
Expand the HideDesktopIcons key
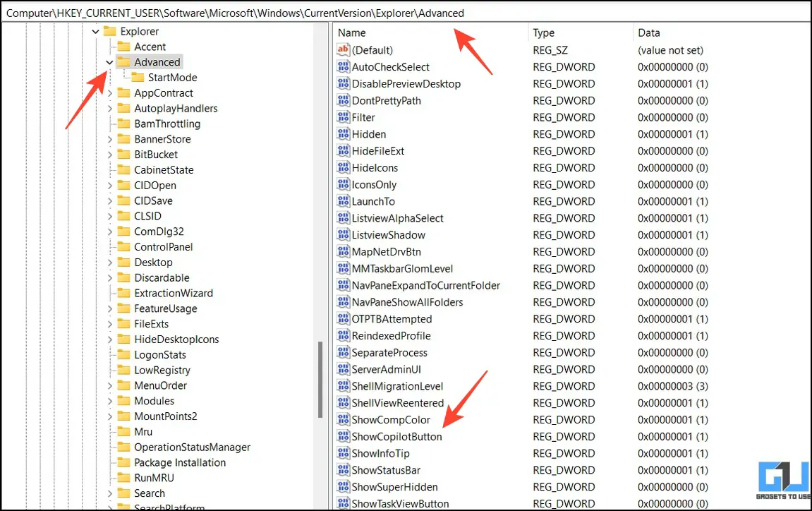(110, 339)
